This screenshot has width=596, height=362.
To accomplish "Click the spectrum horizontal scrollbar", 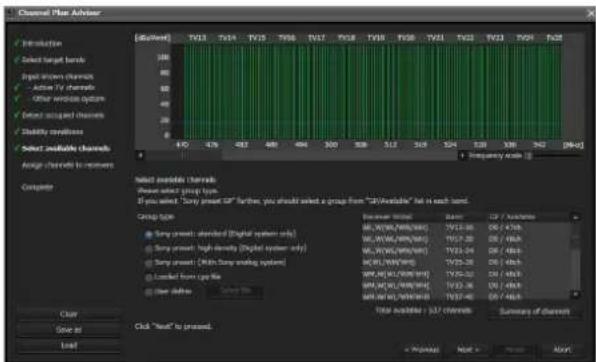I will point(300,156).
